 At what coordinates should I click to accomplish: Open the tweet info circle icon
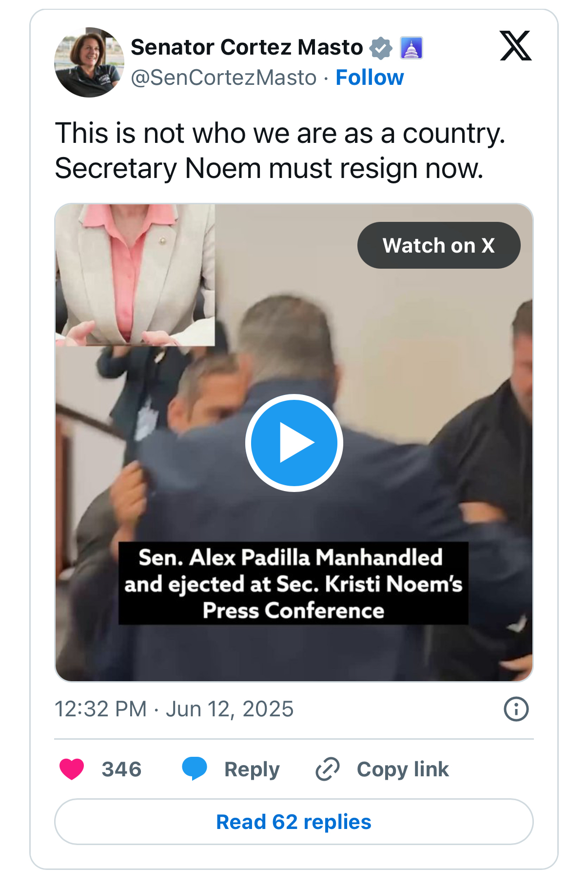(516, 709)
